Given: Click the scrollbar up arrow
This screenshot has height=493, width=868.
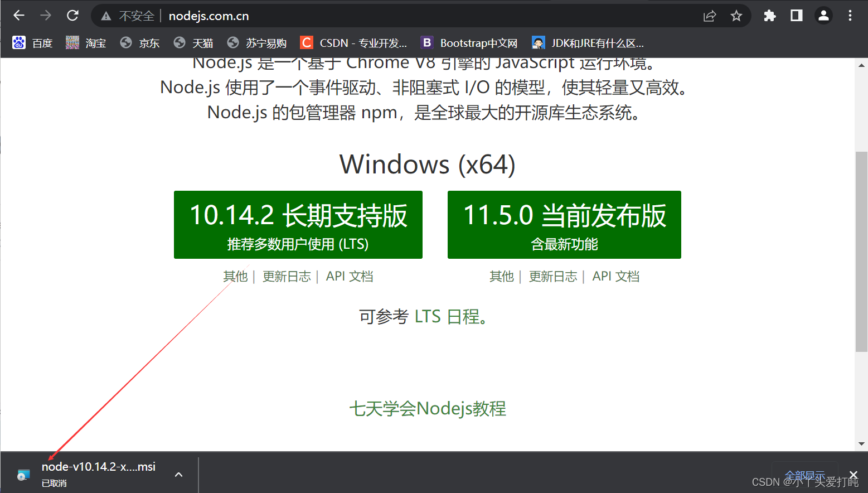Looking at the screenshot, I should pyautogui.click(x=861, y=65).
